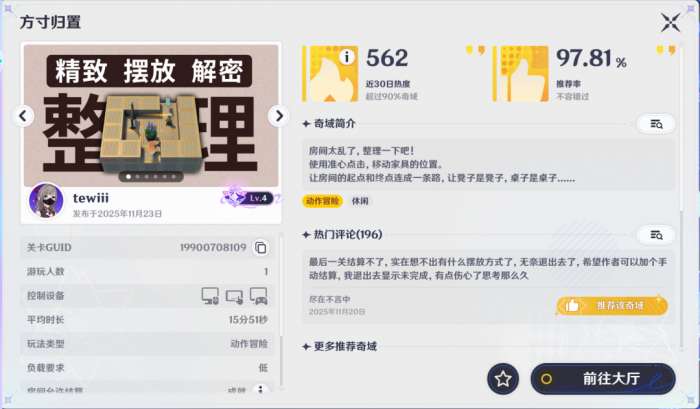700x409 pixels.
Task: Select the first carousel page dot
Action: [129, 176]
